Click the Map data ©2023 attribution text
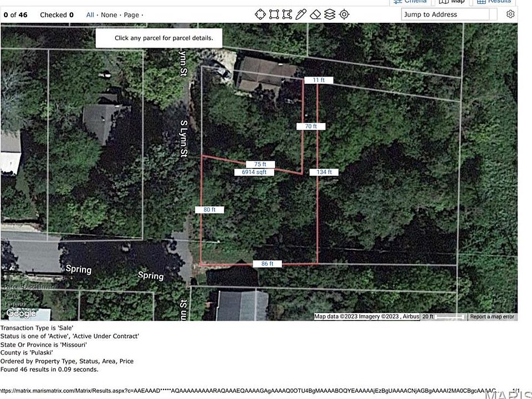The width and height of the screenshot is (532, 399). (x=366, y=316)
